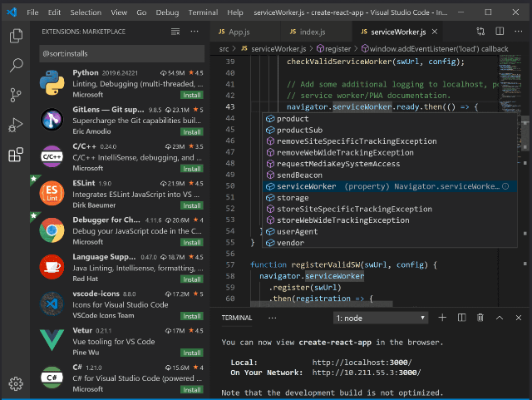Open terminal panel more tabs ellipsis
This screenshot has width=532, height=400.
pos(272,318)
